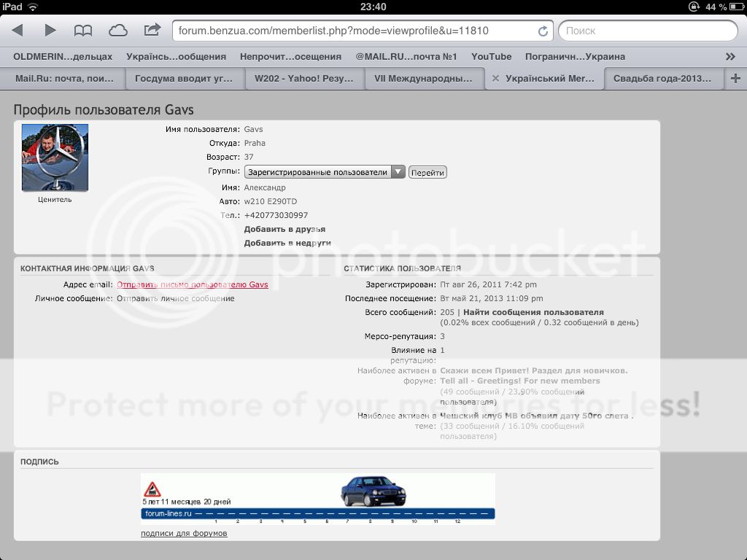Click the подписи для форумов link

[x=184, y=533]
